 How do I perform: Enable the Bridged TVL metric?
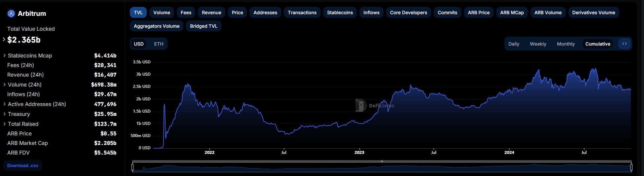(x=204, y=26)
